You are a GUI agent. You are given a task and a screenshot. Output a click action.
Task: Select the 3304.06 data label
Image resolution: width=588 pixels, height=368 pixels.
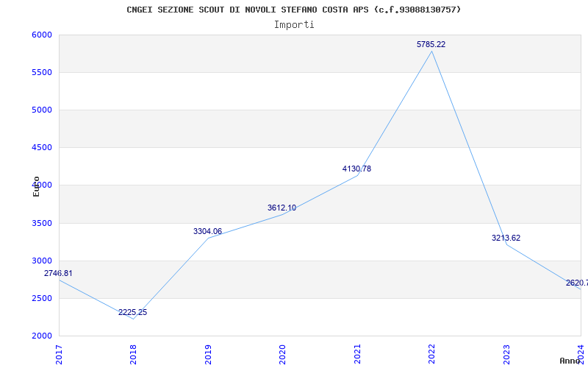coord(207,231)
